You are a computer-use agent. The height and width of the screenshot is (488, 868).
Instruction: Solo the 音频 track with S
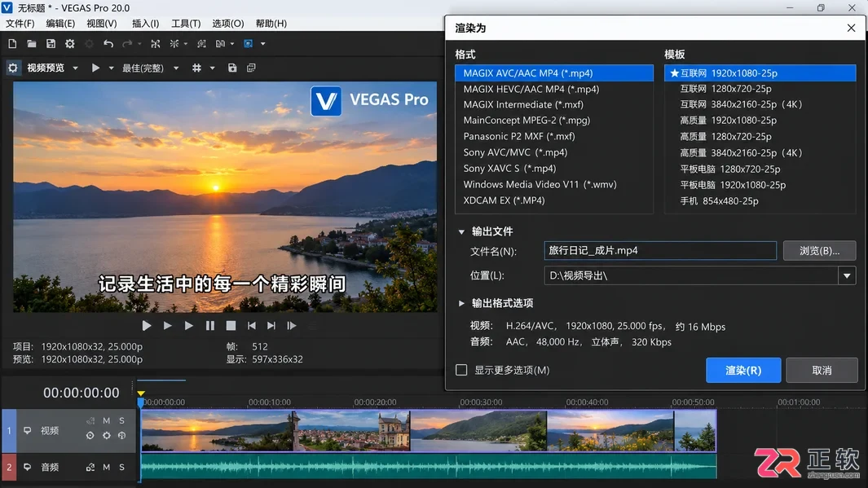[121, 468]
